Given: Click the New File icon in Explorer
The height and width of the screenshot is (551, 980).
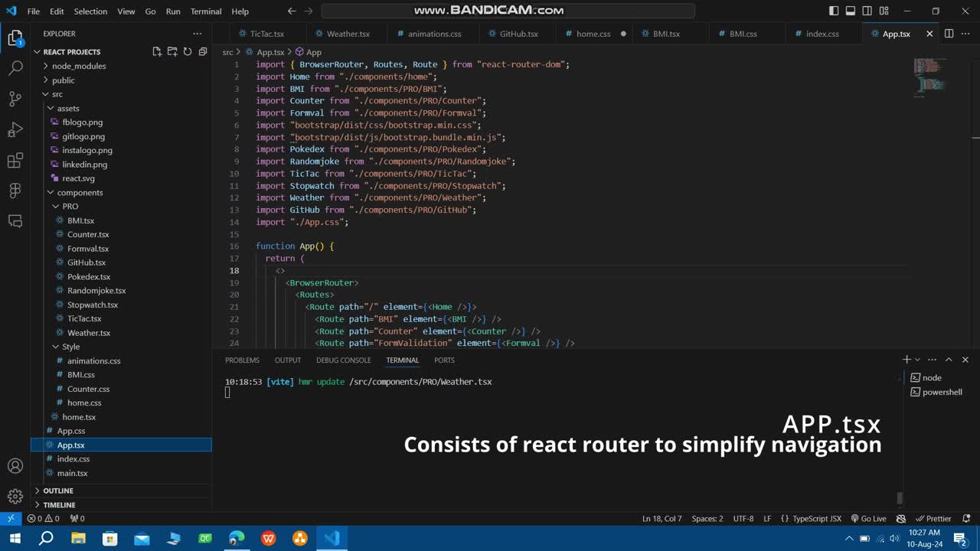Looking at the screenshot, I should pyautogui.click(x=157, y=52).
